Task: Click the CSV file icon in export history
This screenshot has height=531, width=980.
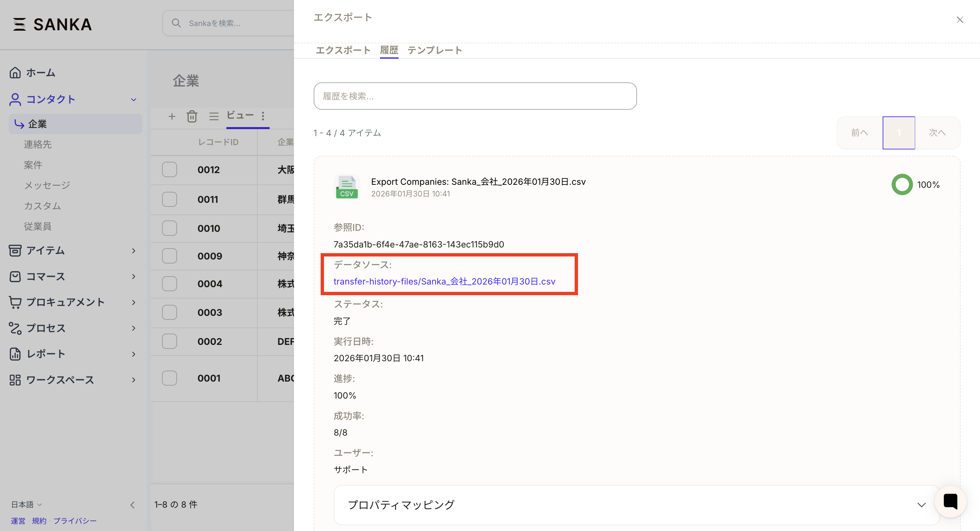Action: (x=347, y=186)
